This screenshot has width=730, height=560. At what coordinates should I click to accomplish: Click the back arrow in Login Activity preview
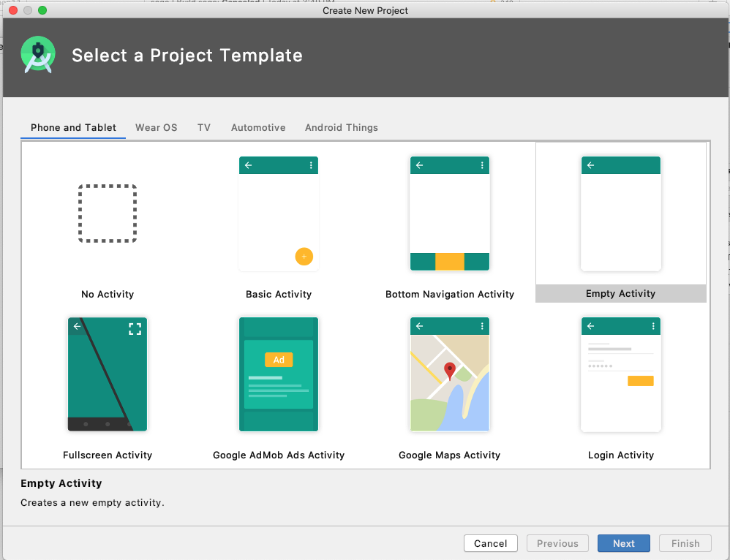tap(591, 326)
